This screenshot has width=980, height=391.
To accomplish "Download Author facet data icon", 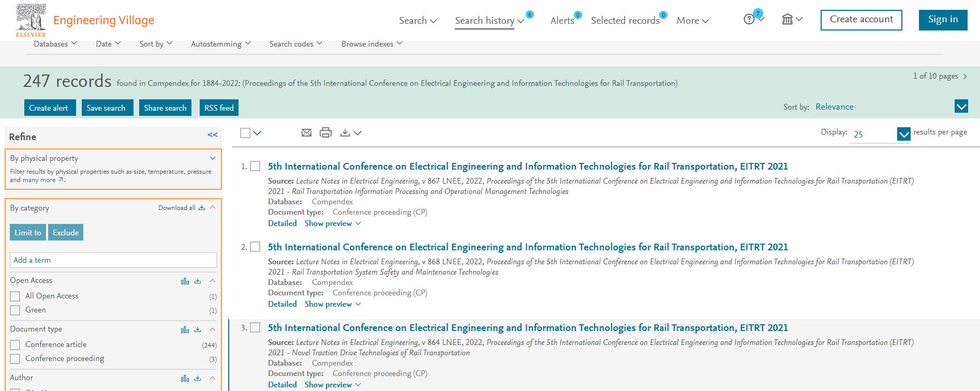I will (198, 378).
